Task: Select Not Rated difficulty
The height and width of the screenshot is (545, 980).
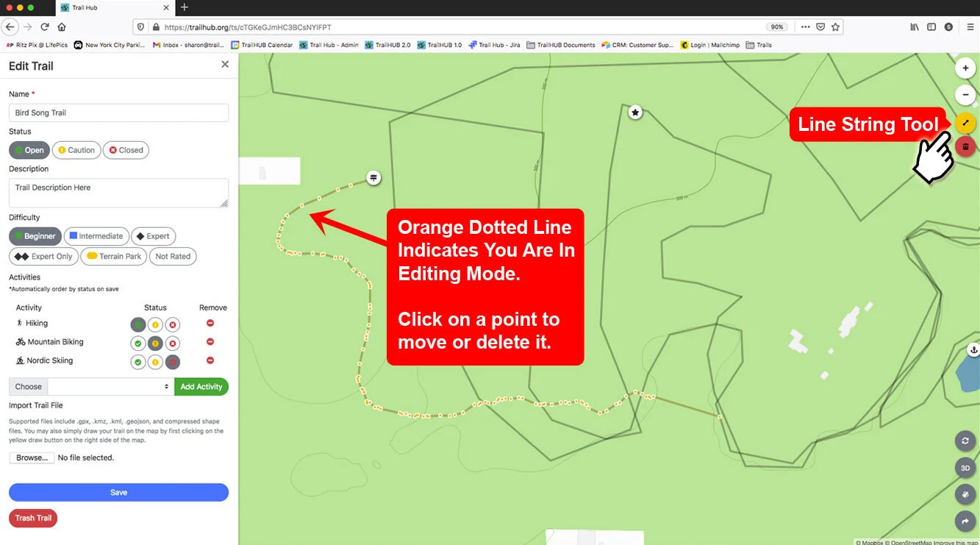Action: pos(173,257)
